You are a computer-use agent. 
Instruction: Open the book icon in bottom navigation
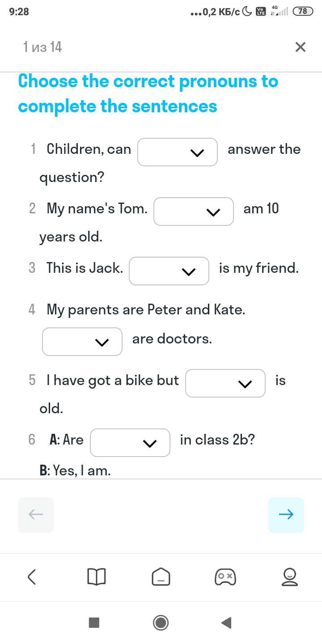(x=96, y=576)
